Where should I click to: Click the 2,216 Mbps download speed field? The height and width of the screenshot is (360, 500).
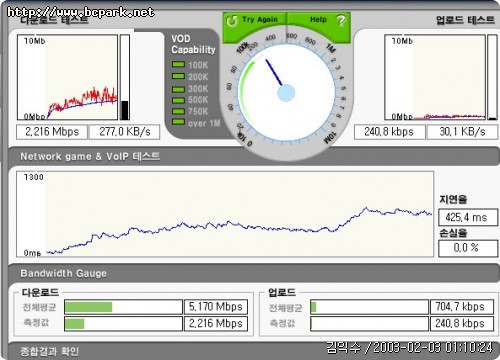click(52, 132)
